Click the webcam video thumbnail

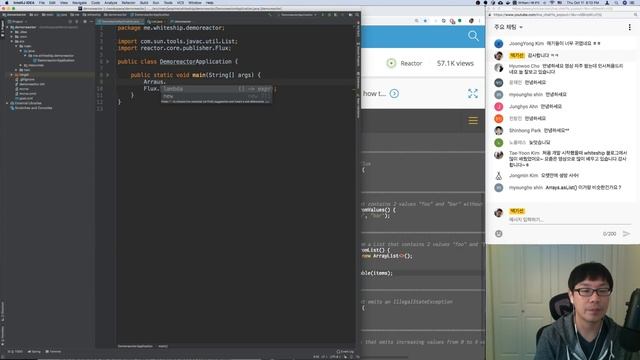point(563,302)
